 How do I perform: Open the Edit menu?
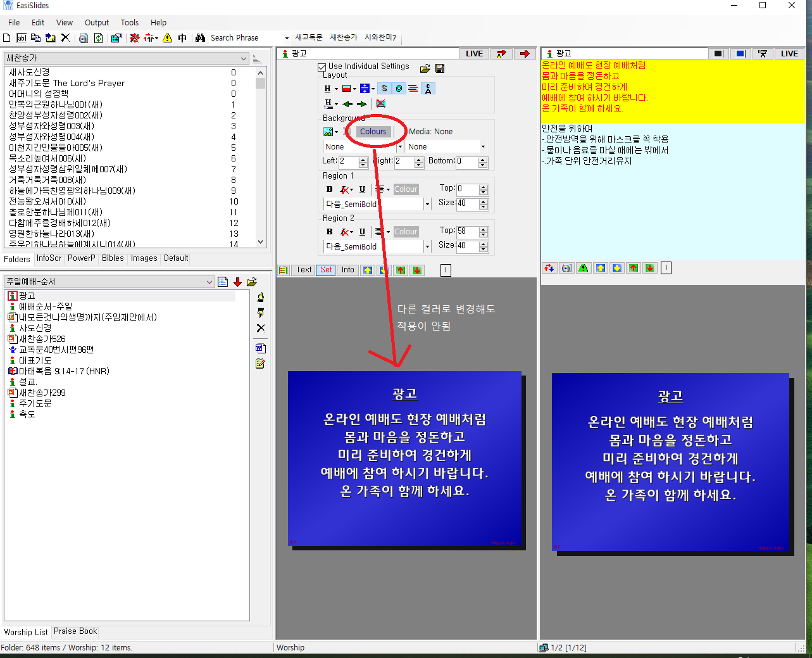pos(38,22)
